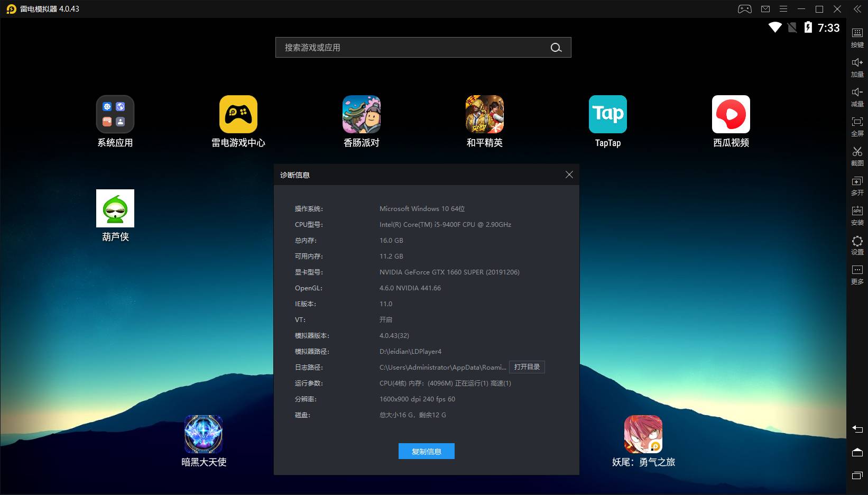Launch the 暗黑大天使 game
The image size is (868, 495).
[x=204, y=434]
